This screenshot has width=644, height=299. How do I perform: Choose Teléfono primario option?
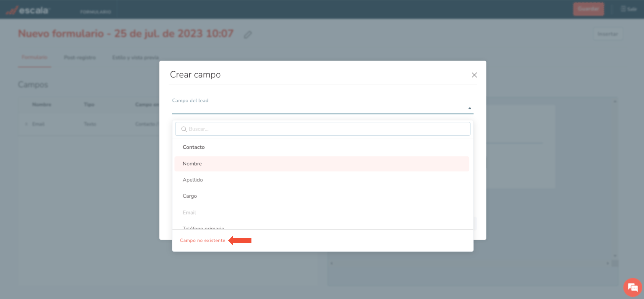tap(203, 228)
